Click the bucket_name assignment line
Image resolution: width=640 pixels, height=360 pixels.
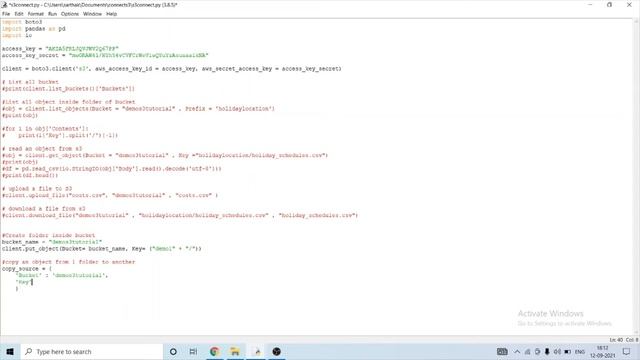(52, 242)
